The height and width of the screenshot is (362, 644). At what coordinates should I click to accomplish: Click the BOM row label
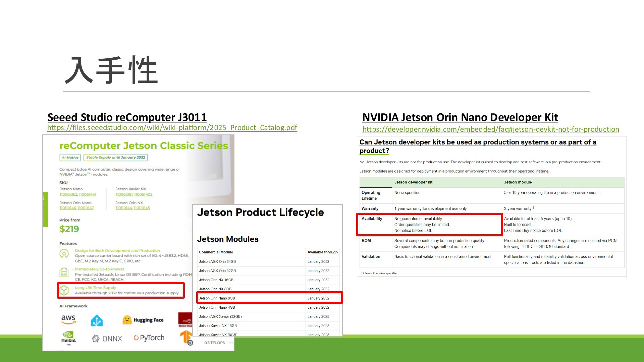click(366, 241)
